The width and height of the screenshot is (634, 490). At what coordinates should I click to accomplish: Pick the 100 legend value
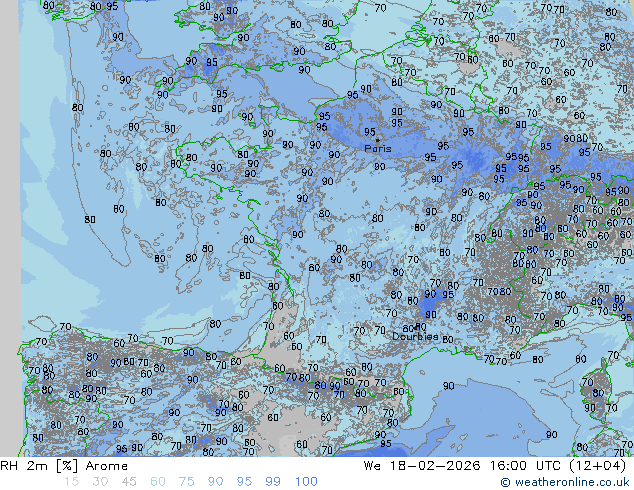coord(306,482)
